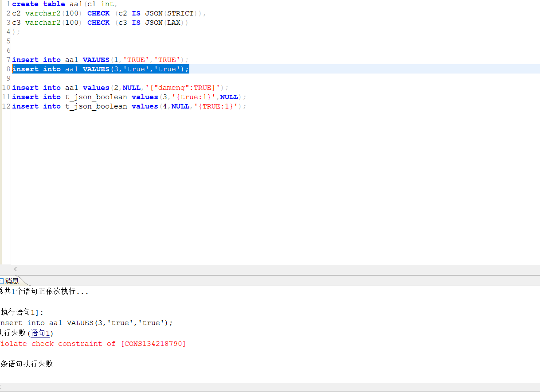Click the t_json_boolean table name on line 11
540x392 pixels.
(x=96, y=97)
